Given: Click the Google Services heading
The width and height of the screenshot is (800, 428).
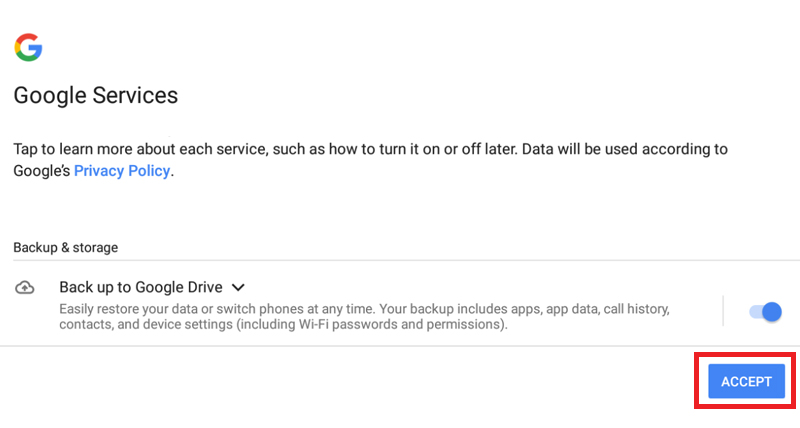Looking at the screenshot, I should click(95, 95).
